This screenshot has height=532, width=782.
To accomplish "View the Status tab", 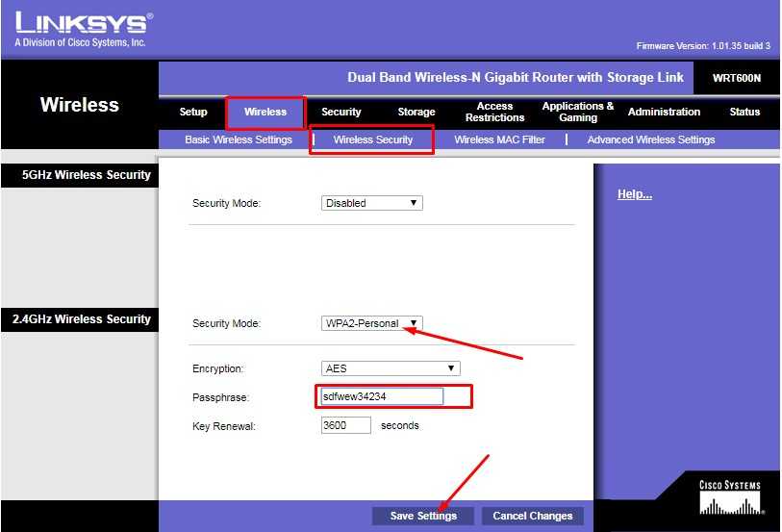I will click(x=744, y=112).
